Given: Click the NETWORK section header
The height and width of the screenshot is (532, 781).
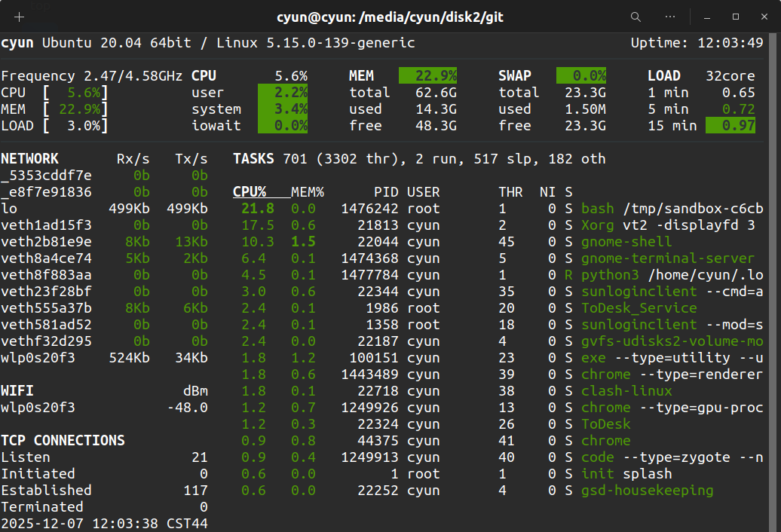Looking at the screenshot, I should click(x=29, y=159).
